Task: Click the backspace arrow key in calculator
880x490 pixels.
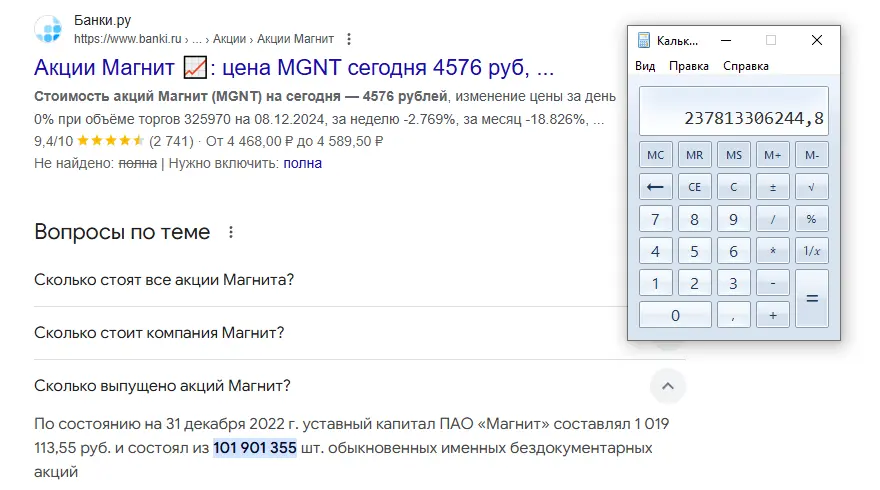Action: click(656, 187)
